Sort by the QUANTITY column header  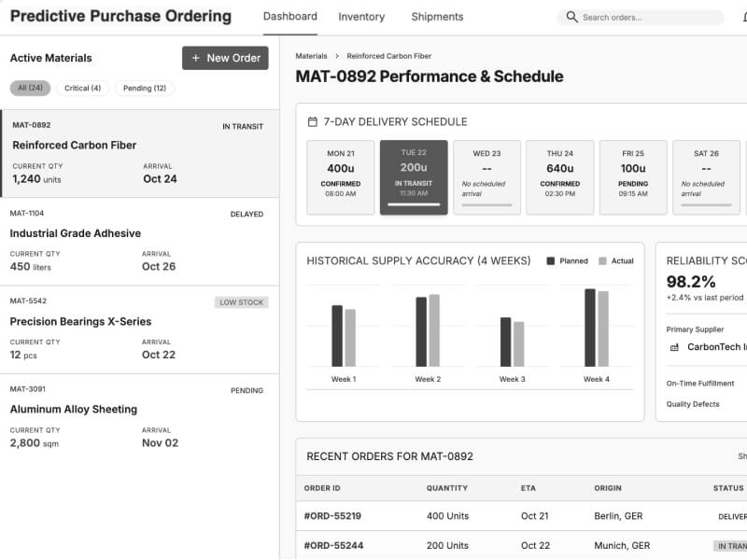tap(447, 488)
